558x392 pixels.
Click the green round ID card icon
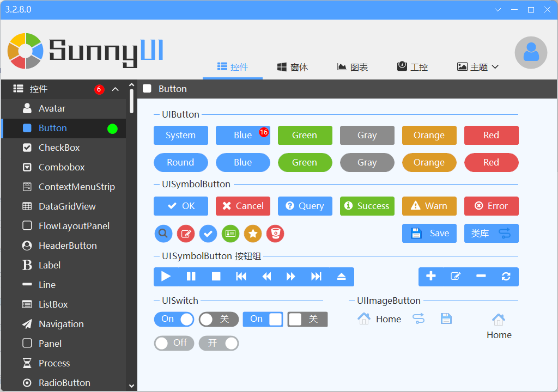pyautogui.click(x=231, y=234)
